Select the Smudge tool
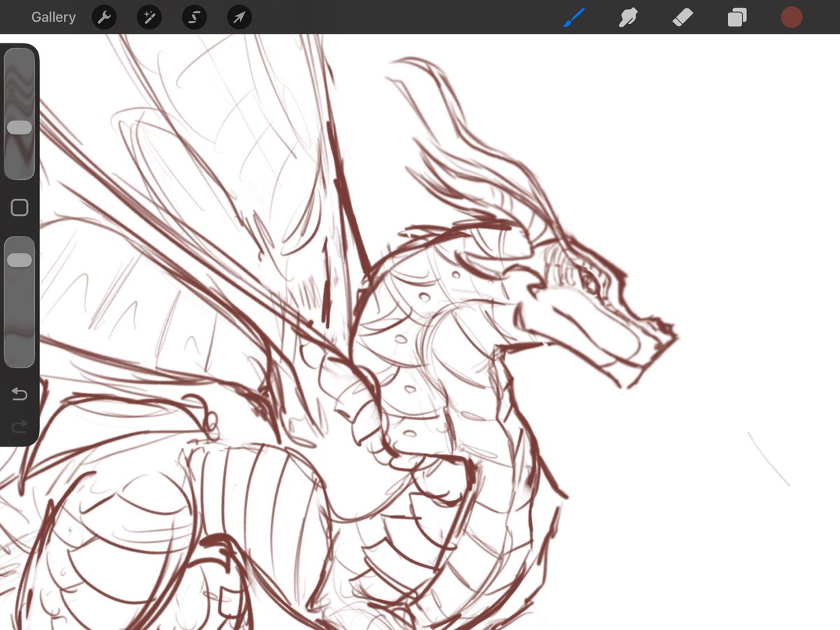 coord(628,17)
